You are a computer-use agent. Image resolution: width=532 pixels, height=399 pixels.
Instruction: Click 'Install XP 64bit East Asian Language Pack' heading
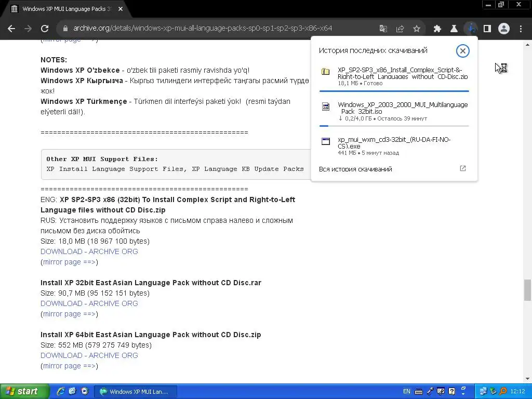pyautogui.click(x=151, y=335)
